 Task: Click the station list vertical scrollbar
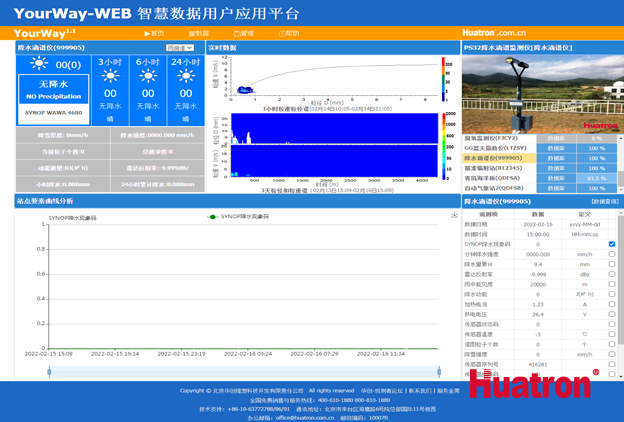click(x=619, y=165)
